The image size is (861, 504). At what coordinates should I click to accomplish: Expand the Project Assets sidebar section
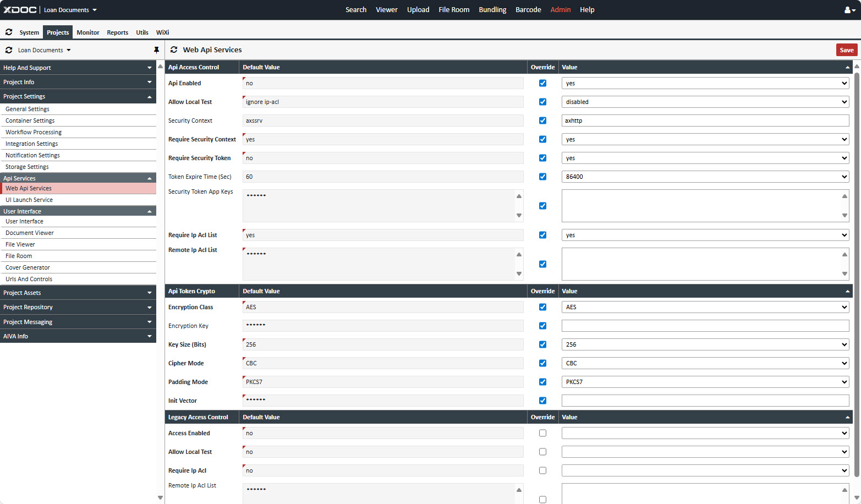point(78,293)
